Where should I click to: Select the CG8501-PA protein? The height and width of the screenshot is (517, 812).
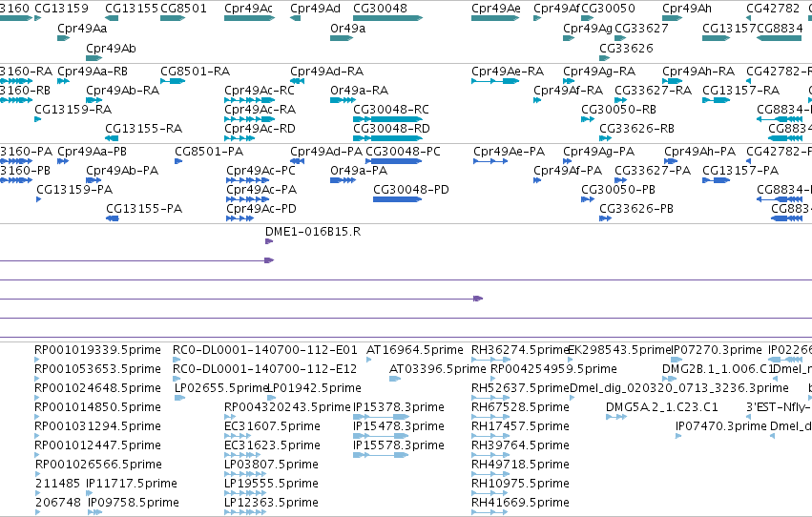tap(178, 161)
